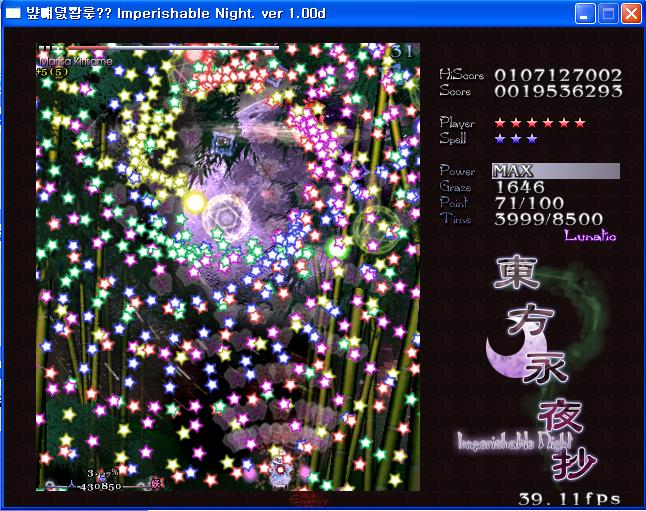Click the spell timer showing 31

(402, 51)
